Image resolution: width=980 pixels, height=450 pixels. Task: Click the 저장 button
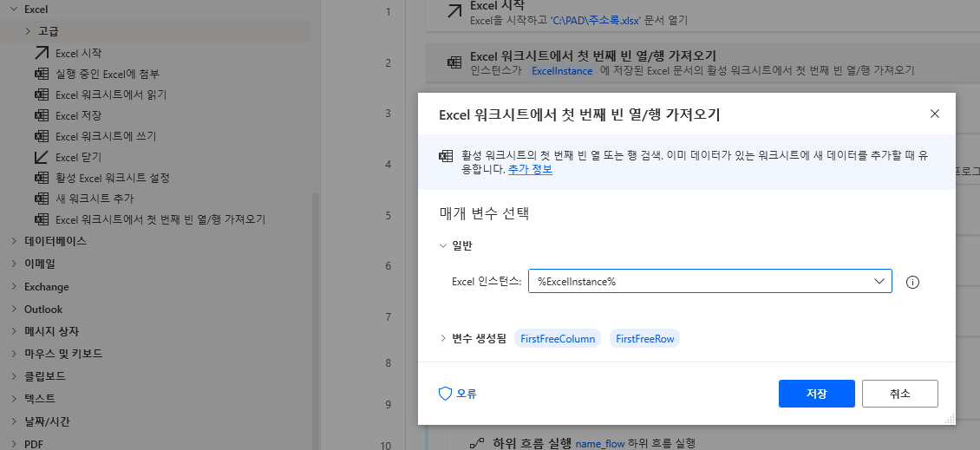(817, 394)
